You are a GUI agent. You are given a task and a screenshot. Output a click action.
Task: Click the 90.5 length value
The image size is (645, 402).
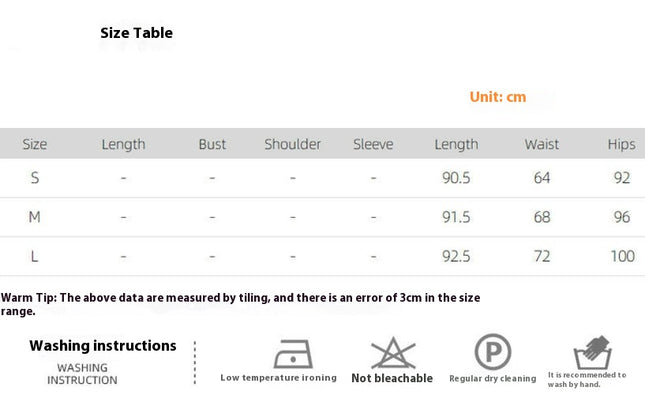(x=456, y=178)
